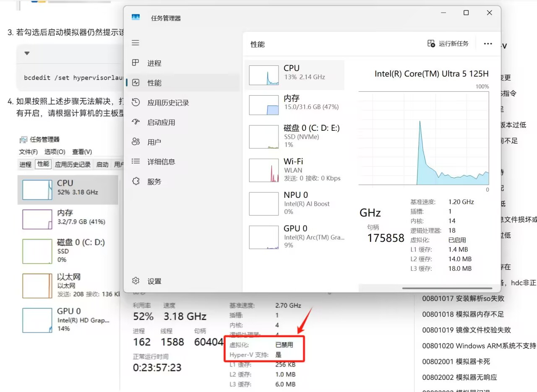Select the 内存 3.2/7.9 GB item in background

(x=68, y=219)
